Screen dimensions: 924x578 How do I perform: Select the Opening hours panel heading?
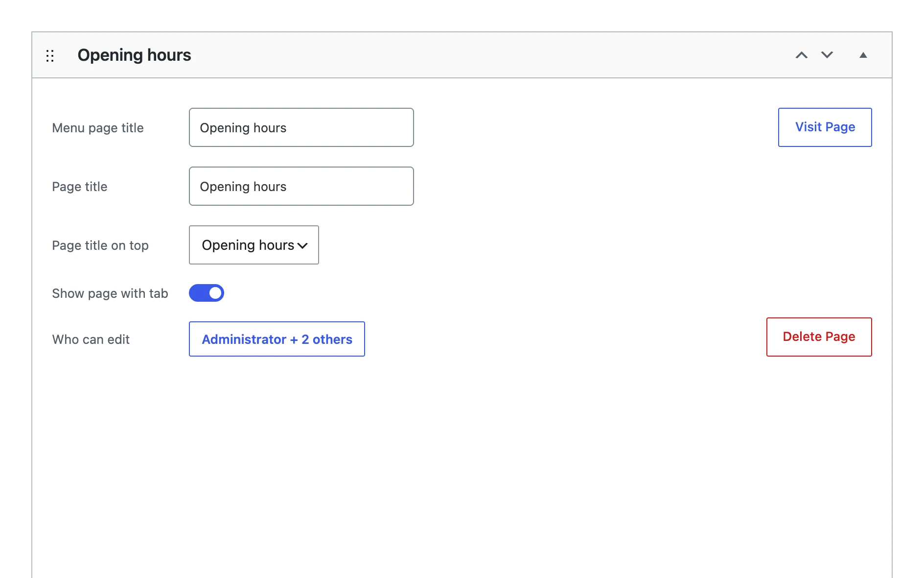(134, 55)
